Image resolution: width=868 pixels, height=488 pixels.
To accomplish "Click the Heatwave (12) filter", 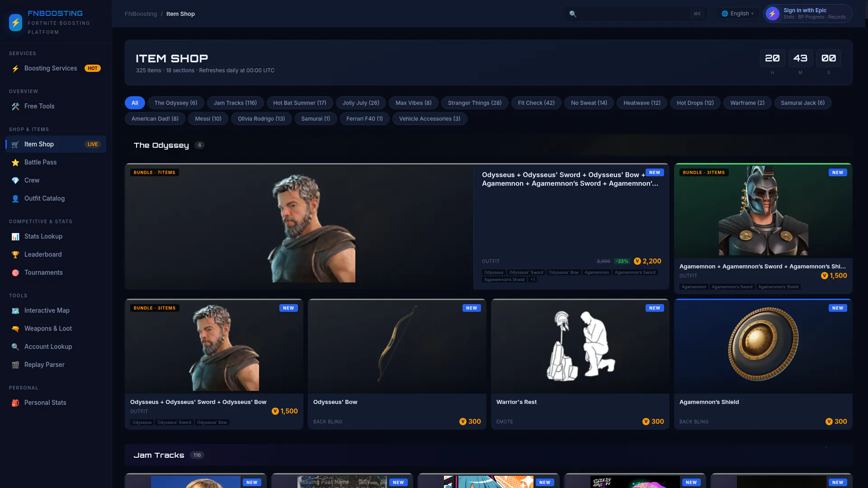I will 642,103.
